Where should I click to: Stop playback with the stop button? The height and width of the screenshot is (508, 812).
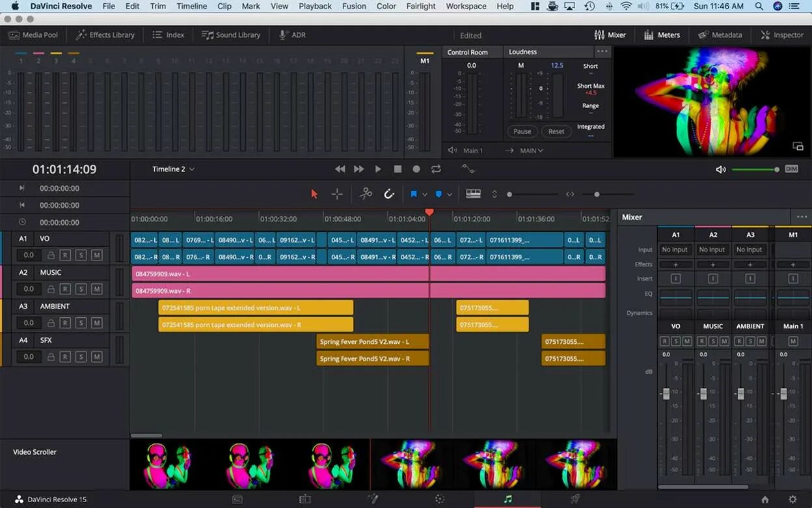pos(398,169)
